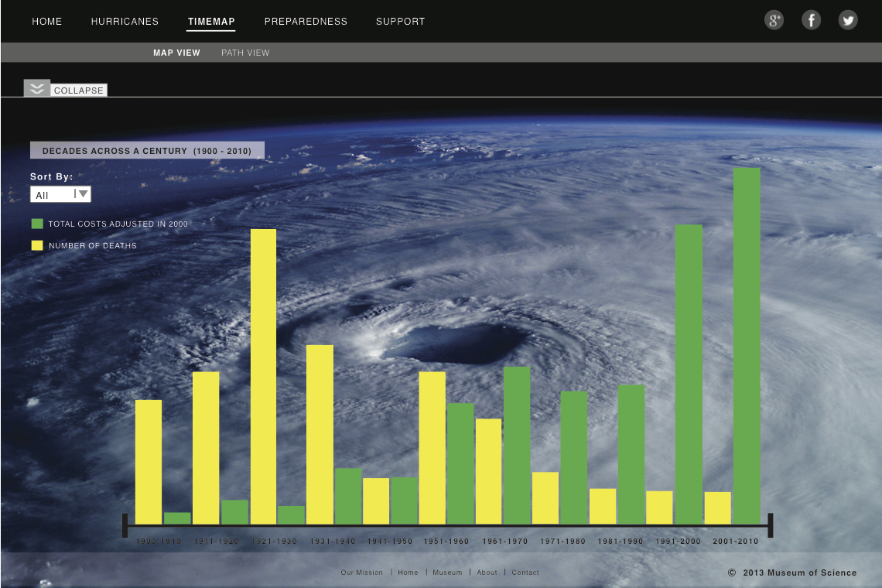Follow the Our Mission footer link
The height and width of the screenshot is (588, 882).
[x=361, y=573]
